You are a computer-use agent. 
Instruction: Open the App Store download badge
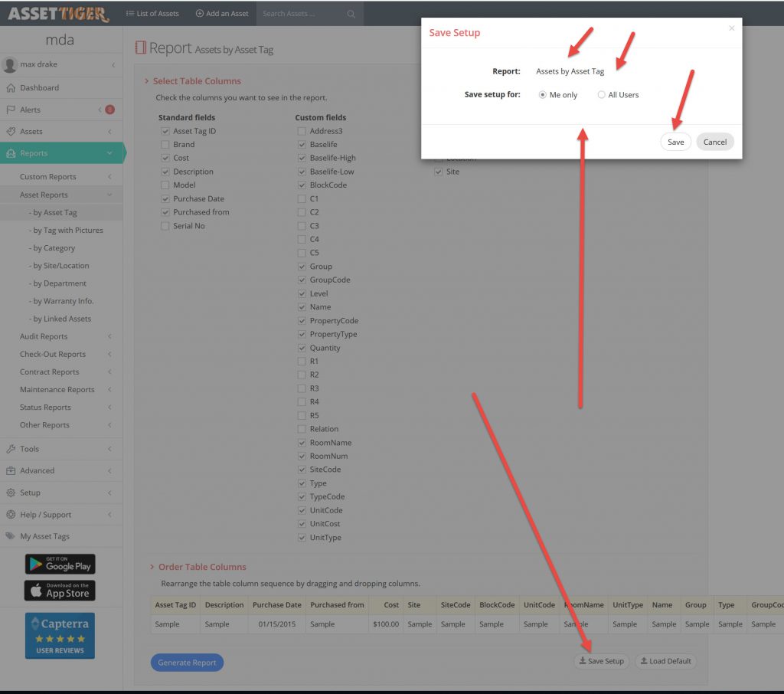(60, 590)
